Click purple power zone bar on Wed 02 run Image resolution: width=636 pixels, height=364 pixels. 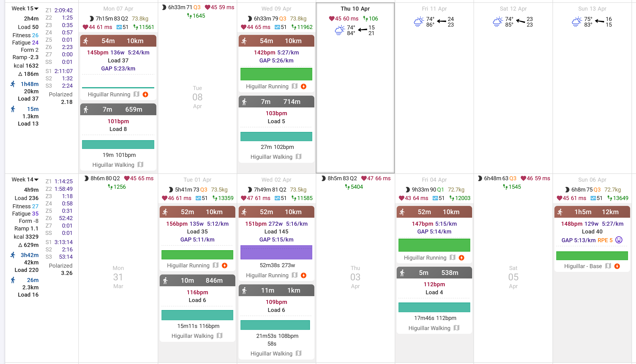276,252
